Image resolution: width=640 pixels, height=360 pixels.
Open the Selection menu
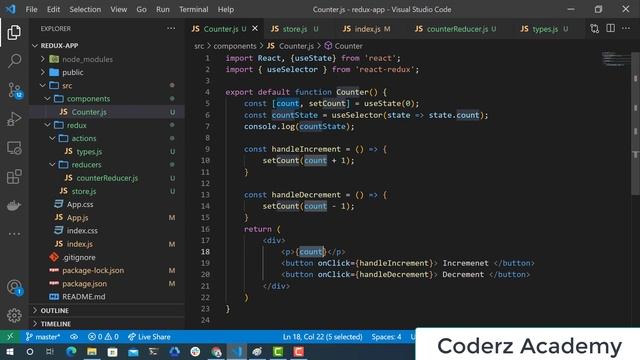click(85, 9)
